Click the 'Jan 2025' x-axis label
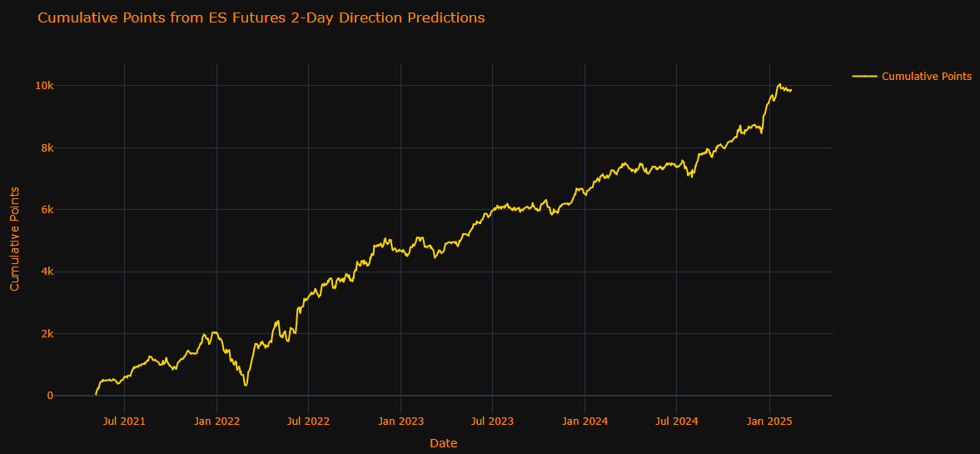The width and height of the screenshot is (980, 454). pos(769,421)
